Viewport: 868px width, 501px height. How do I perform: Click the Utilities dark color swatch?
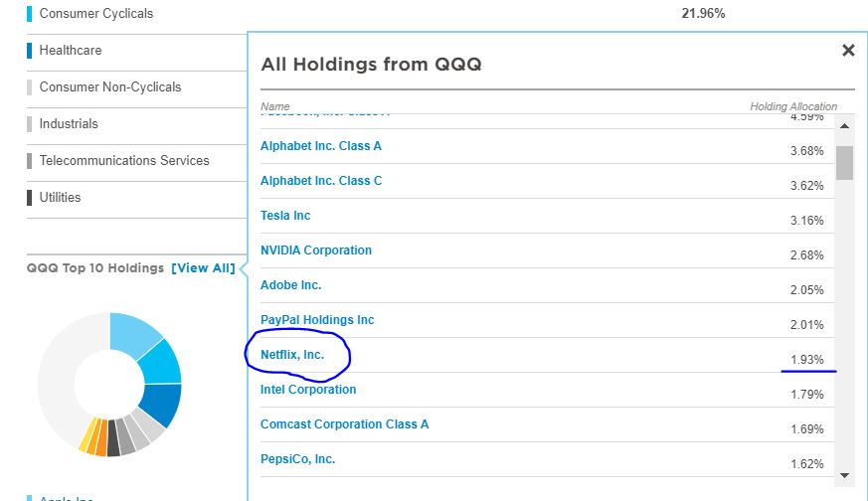coord(30,198)
